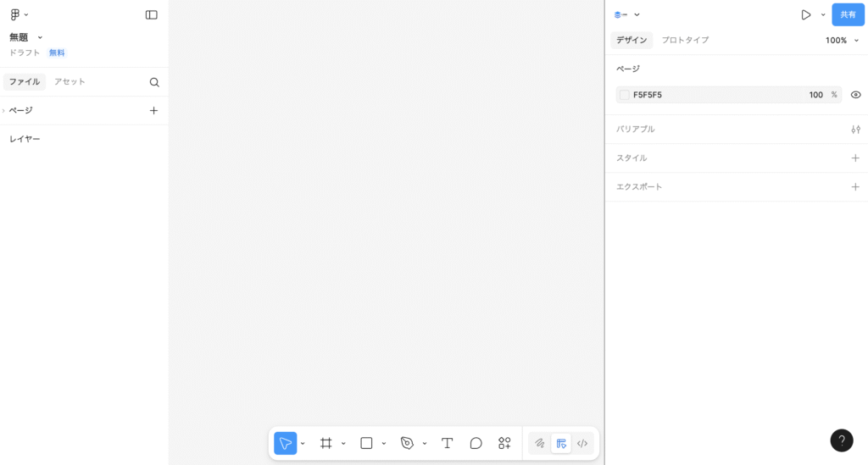Viewport: 868px width, 465px height.
Task: Open バリアブル variables settings icon
Action: pyautogui.click(x=856, y=130)
